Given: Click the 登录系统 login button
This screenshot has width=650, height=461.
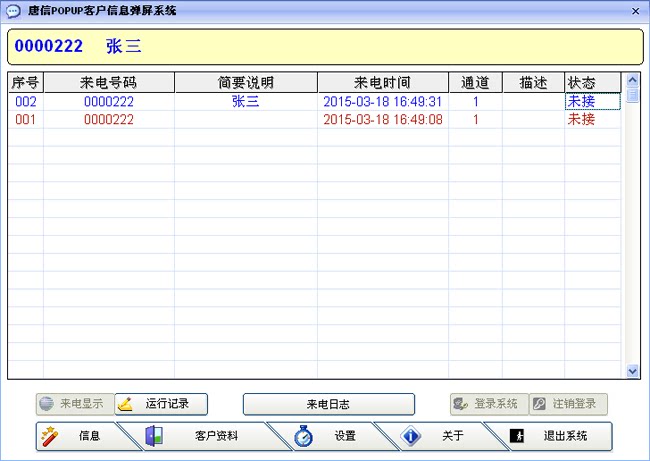Looking at the screenshot, I should coord(489,404).
